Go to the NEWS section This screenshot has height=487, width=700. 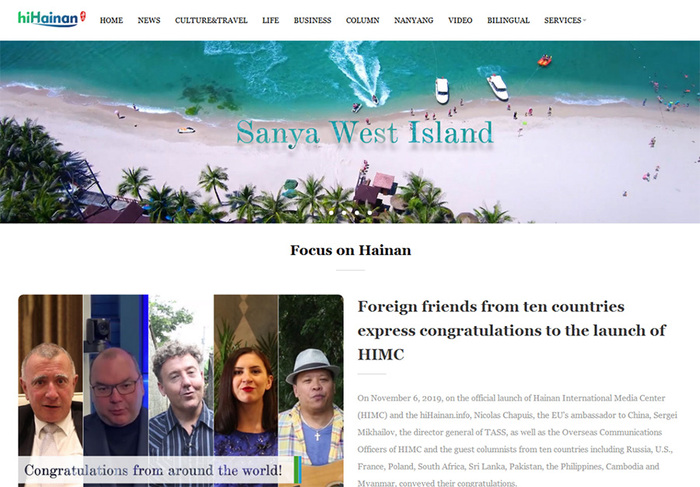149,21
